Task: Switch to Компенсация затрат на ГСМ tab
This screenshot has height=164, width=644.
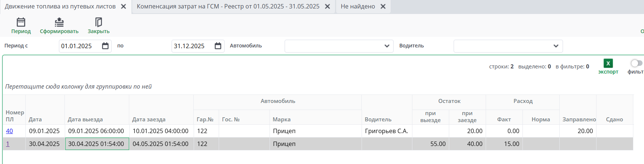Action: (228, 7)
